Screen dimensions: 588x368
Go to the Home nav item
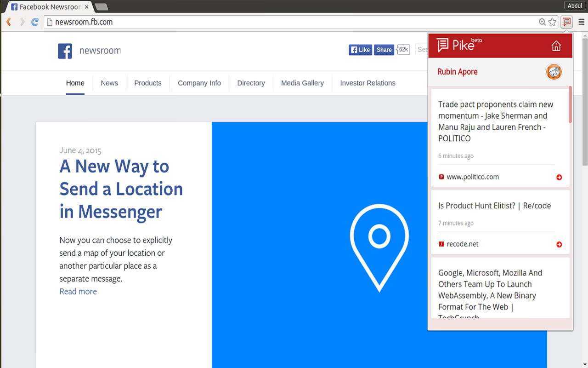[x=75, y=83]
